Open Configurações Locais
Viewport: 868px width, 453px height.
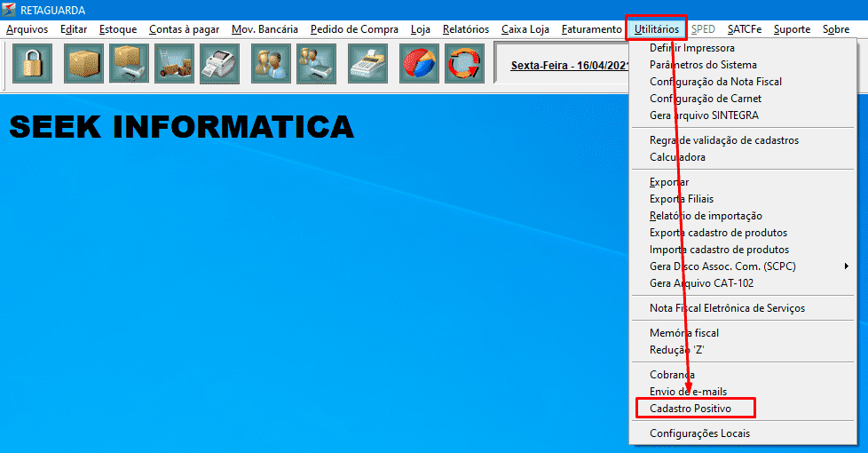[743, 433]
